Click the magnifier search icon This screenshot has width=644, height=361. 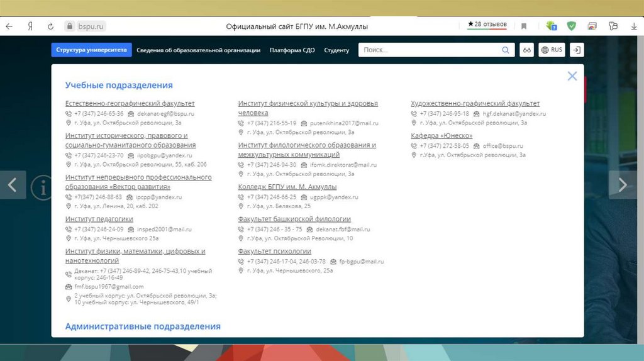(x=506, y=50)
